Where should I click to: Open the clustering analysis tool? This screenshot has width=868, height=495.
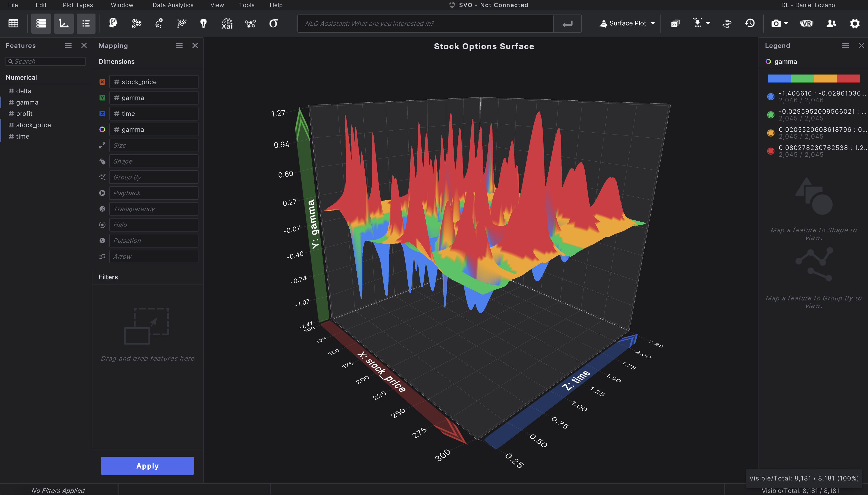[x=136, y=23]
